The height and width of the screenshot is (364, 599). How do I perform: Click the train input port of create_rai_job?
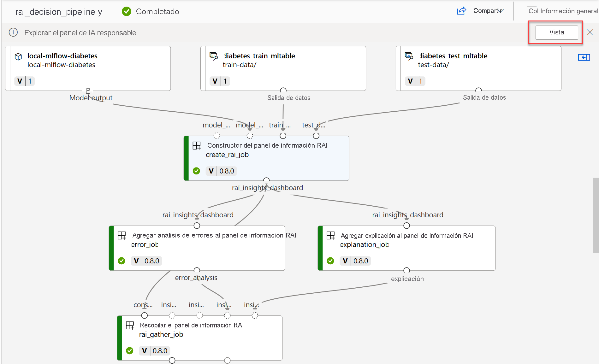point(283,136)
